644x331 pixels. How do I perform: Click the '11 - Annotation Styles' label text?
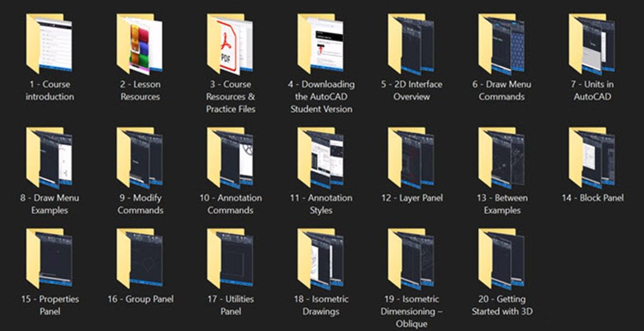point(321,204)
